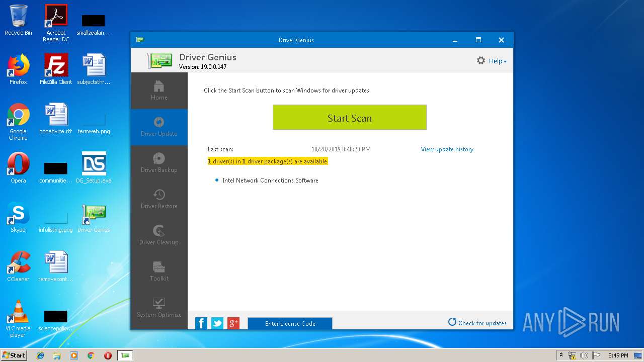Open the Toolkit section
644x362 pixels.
159,272
